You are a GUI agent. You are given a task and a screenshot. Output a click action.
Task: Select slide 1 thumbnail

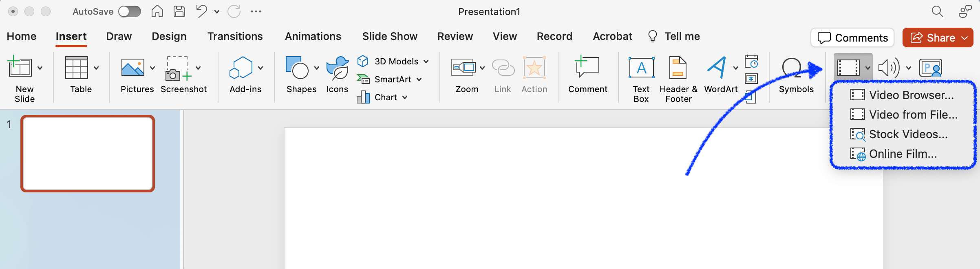pos(88,154)
